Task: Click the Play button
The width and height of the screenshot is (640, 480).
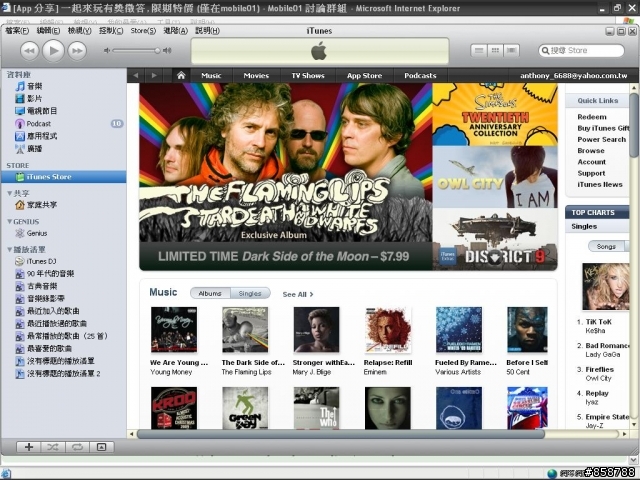Action: click(x=53, y=51)
